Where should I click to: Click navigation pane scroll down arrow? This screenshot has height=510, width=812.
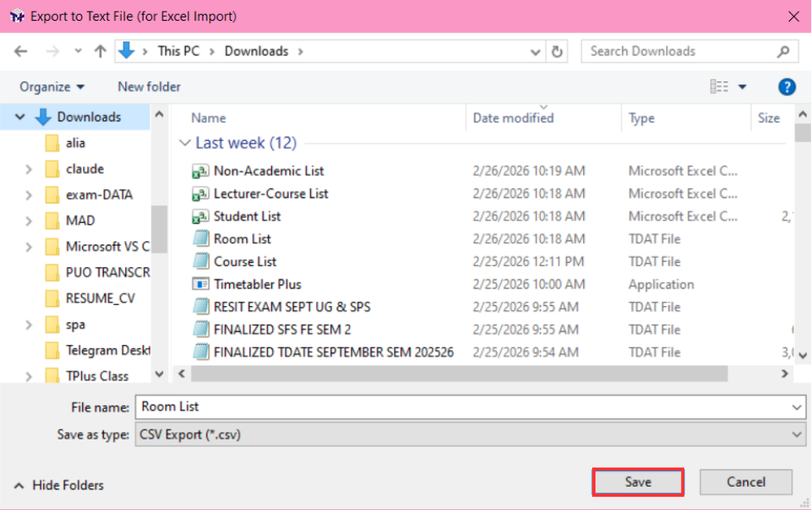[159, 373]
